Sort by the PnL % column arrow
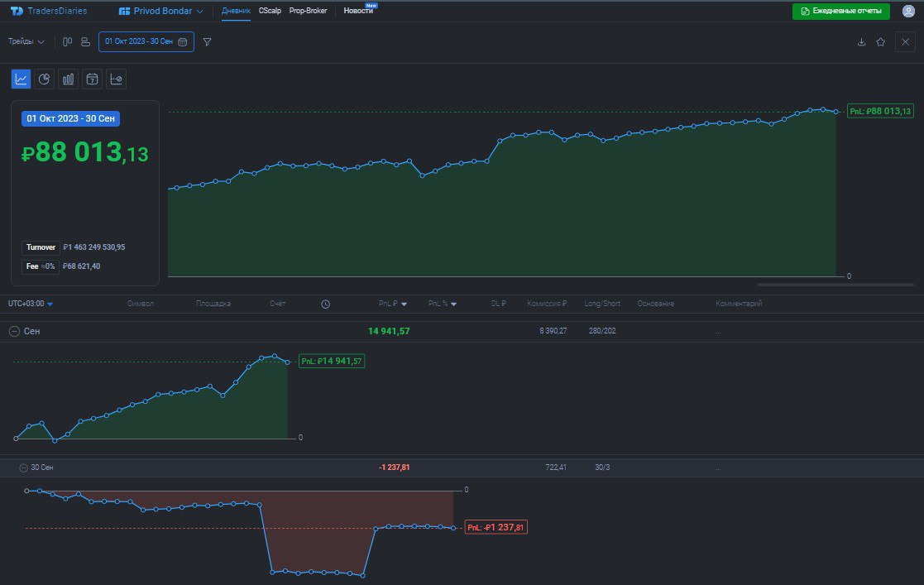The image size is (924, 585). tap(453, 304)
